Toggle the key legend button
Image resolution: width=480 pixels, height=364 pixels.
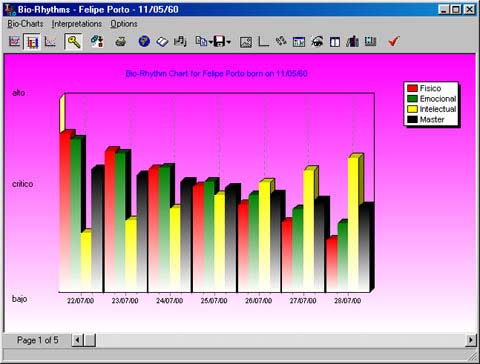73,42
